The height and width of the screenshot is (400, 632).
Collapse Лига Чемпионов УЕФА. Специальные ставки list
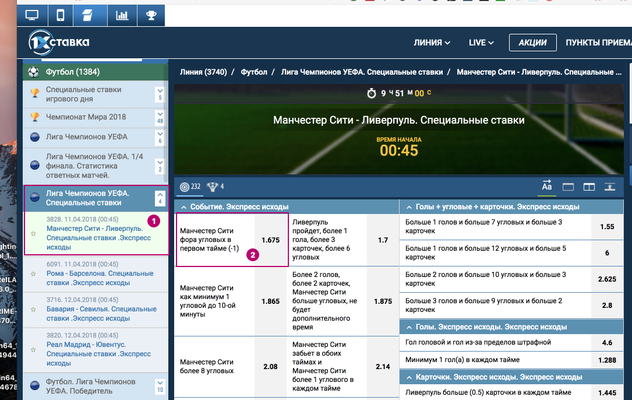click(x=160, y=198)
